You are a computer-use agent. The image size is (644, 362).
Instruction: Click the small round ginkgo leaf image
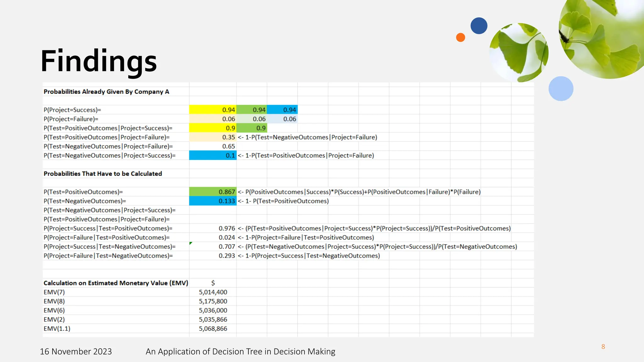(x=519, y=52)
